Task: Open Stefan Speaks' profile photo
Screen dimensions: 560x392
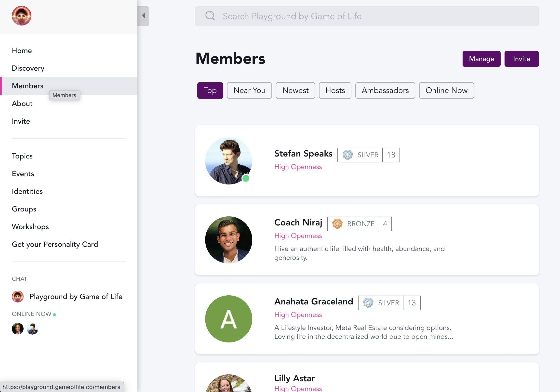Action: (229, 161)
